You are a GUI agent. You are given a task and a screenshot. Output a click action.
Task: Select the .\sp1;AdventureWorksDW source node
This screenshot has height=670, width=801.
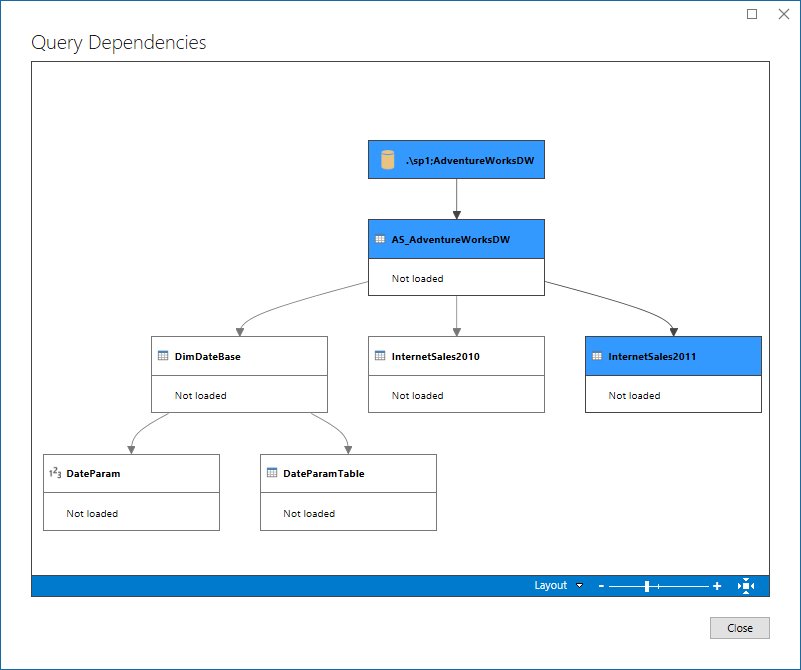pos(456,159)
